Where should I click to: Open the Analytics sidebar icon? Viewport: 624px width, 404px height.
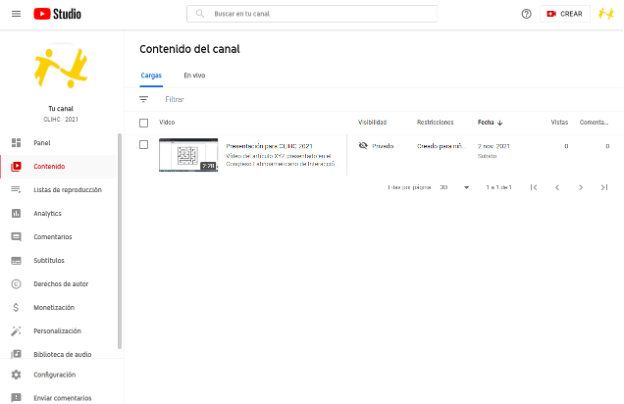coord(16,213)
